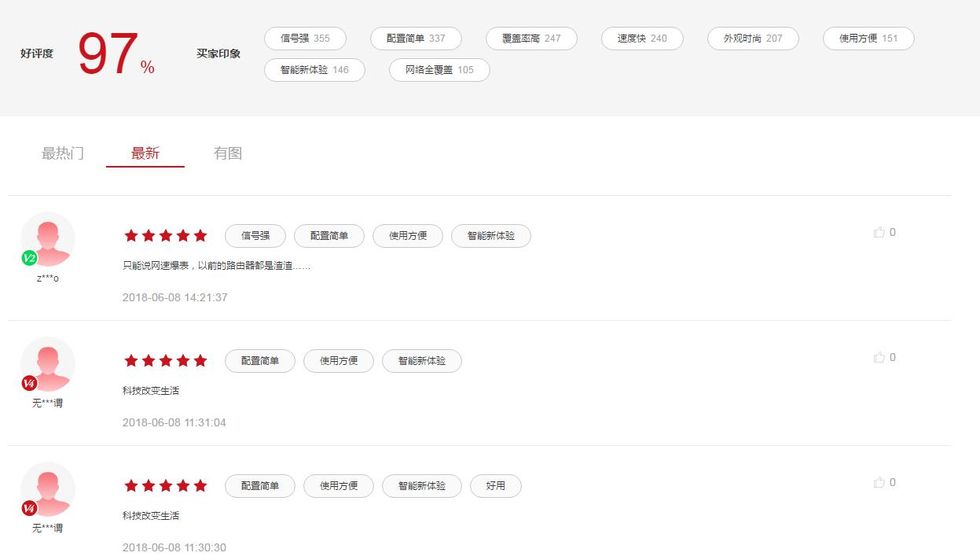Click the 外观时尚 207 tag
Screen dimensions: 980x560
753,39
